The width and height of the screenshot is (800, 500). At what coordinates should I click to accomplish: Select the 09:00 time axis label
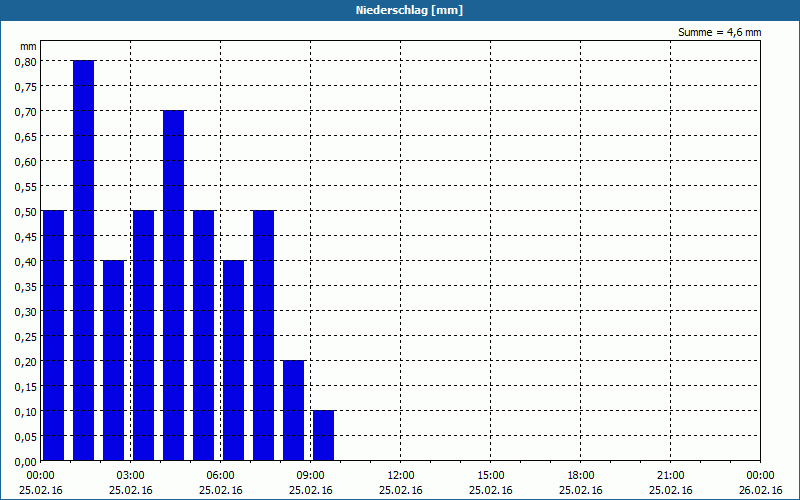click(x=310, y=476)
